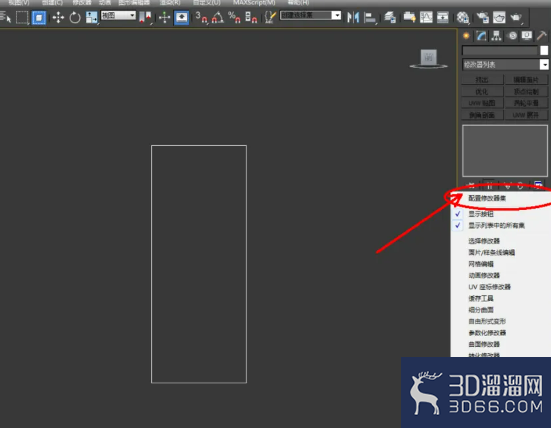
Task: Activate the Select and Scale tool
Action: (x=92, y=17)
